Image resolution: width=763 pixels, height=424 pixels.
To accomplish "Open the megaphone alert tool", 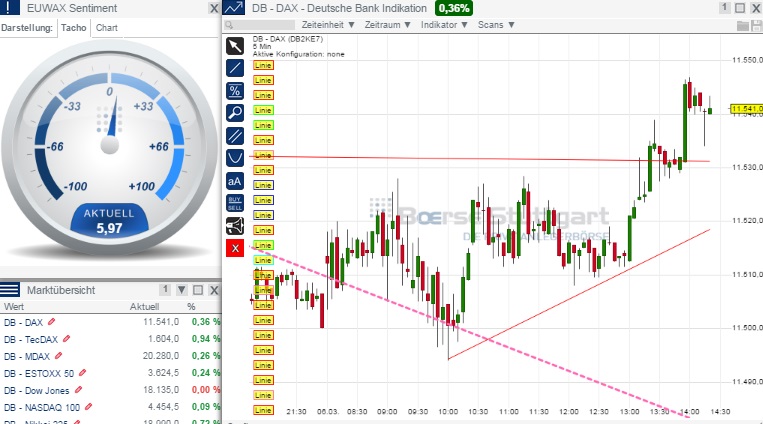I will click(x=235, y=226).
